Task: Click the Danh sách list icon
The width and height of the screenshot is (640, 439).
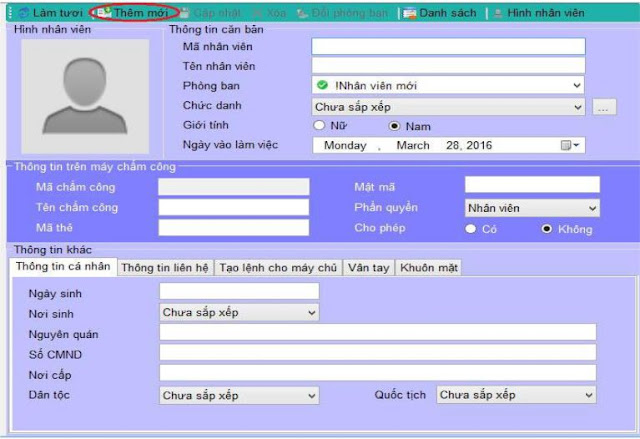Action: [x=409, y=13]
